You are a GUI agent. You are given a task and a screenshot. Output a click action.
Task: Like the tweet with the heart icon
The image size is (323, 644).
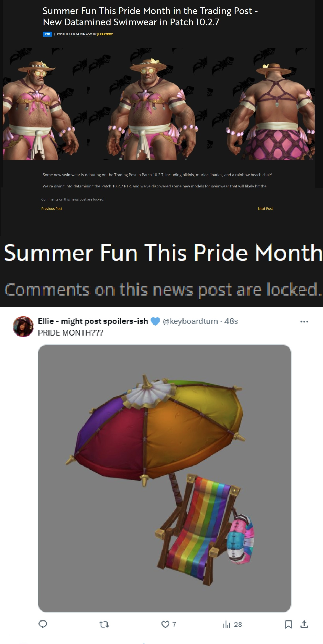coord(165,624)
